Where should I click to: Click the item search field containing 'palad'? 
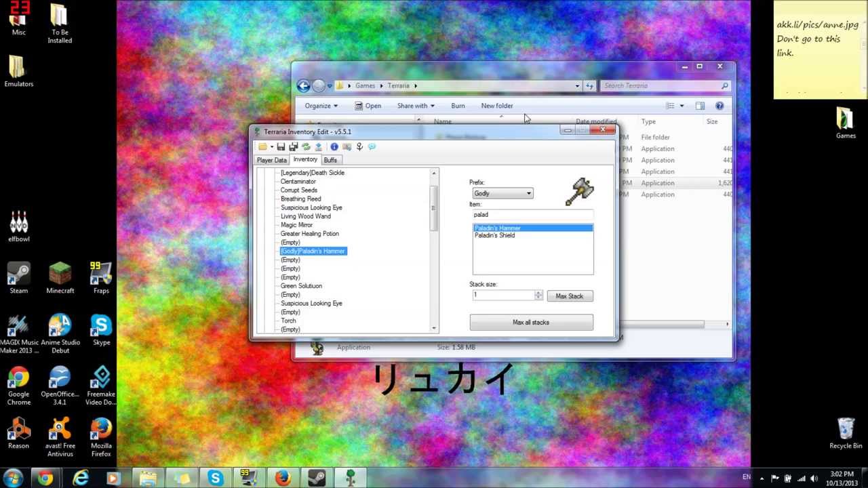click(532, 214)
